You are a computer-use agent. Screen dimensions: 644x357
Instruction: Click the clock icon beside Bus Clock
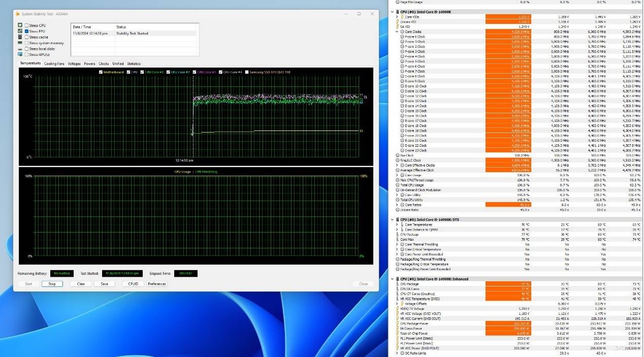(x=398, y=155)
